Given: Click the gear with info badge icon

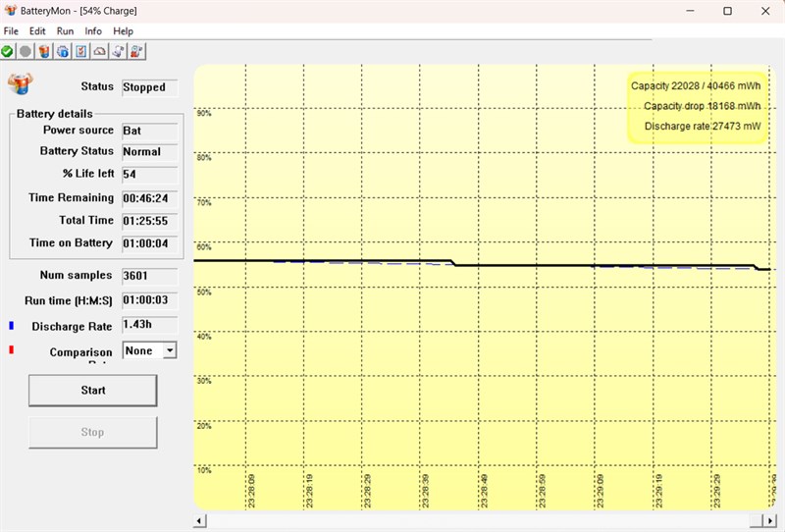Looking at the screenshot, I should coord(63,51).
